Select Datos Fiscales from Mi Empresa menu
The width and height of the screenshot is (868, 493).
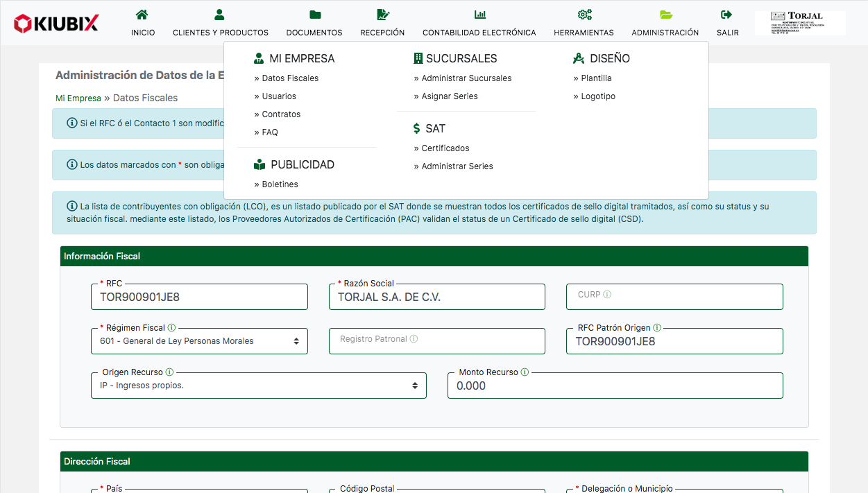(290, 78)
